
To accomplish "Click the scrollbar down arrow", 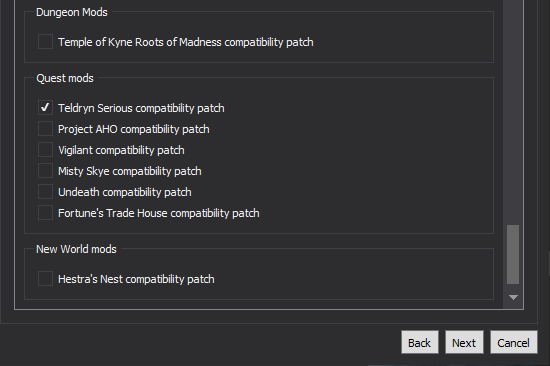I will click(513, 298).
